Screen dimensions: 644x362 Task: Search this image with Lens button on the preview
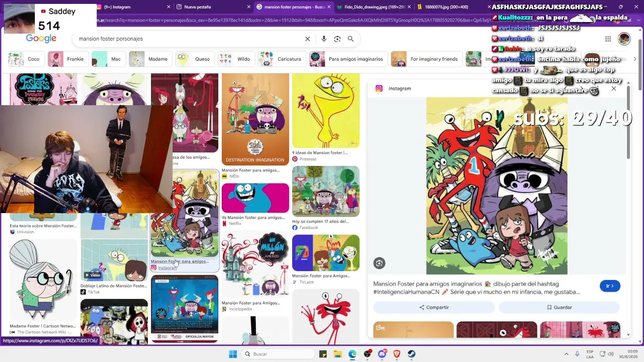tap(379, 263)
